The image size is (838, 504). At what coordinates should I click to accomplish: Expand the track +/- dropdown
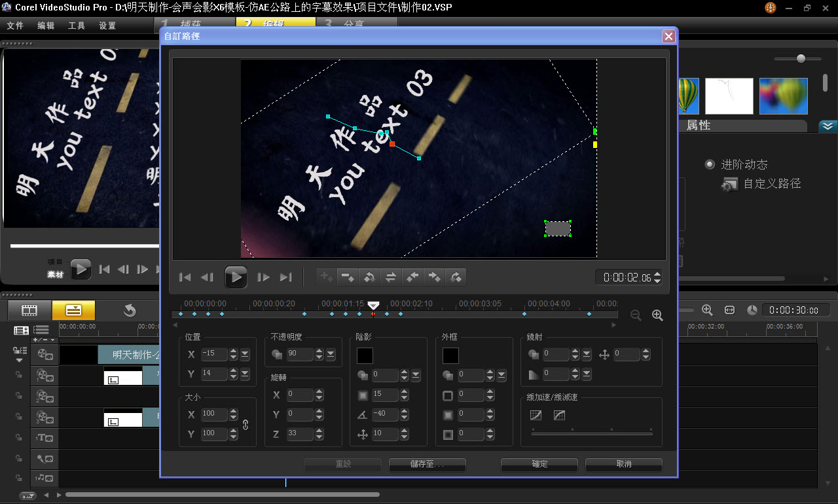[44, 340]
